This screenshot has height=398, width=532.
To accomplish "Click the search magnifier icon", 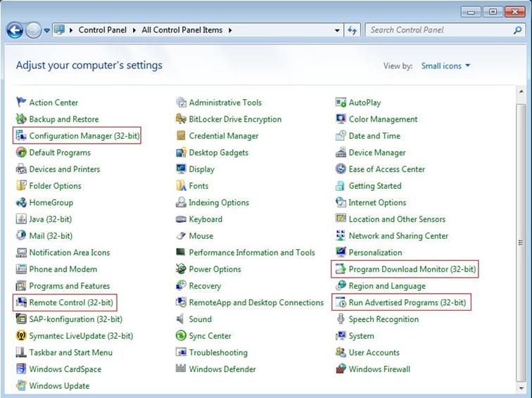I will coord(517,30).
